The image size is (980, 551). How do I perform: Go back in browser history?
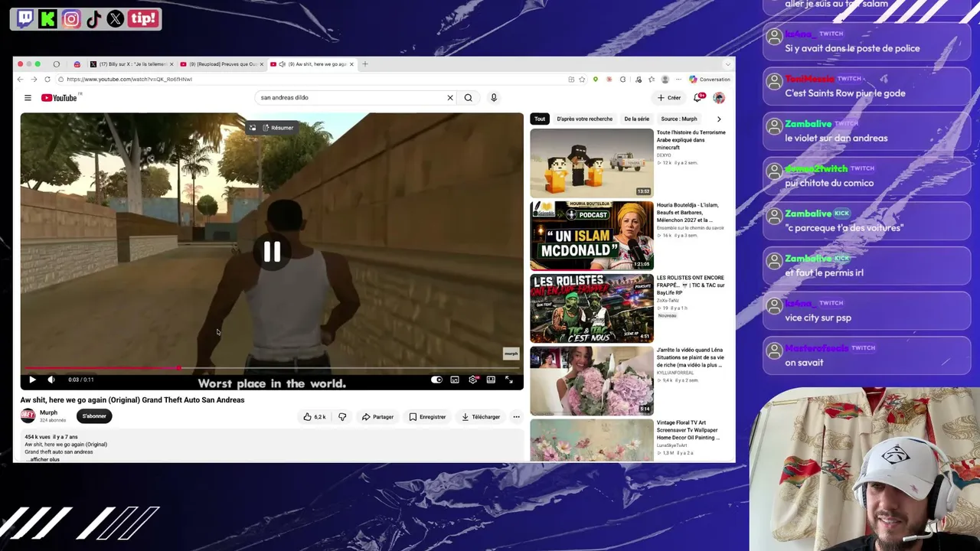[21, 80]
